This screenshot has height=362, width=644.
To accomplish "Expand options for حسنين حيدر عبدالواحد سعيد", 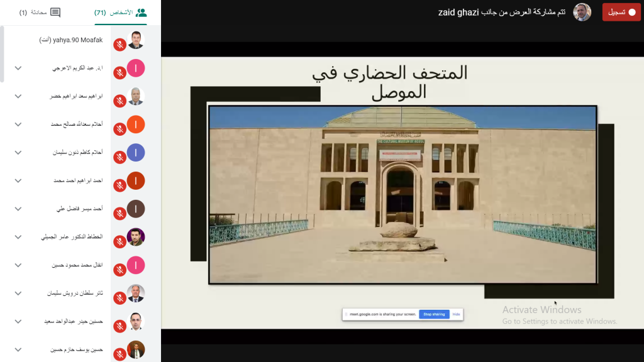I will (x=18, y=321).
